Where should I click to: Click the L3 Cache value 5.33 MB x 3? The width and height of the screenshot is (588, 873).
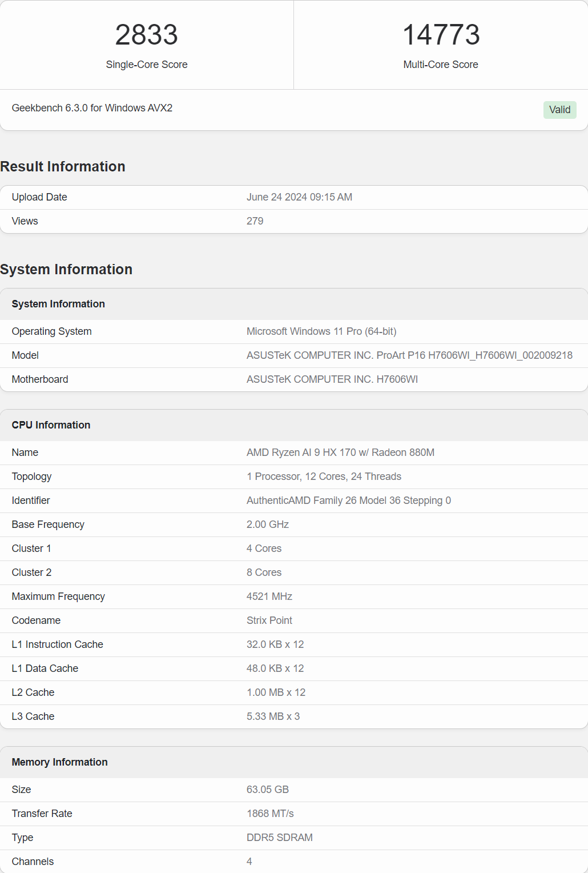pos(273,716)
